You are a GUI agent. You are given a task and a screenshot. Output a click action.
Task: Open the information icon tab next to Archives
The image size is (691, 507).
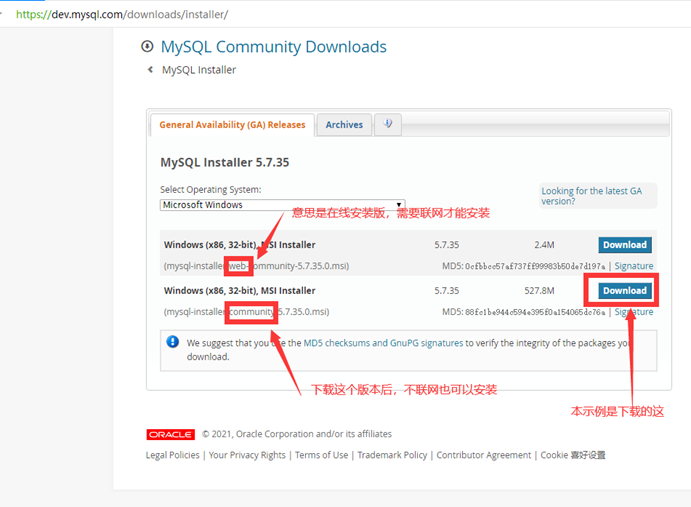(x=387, y=124)
